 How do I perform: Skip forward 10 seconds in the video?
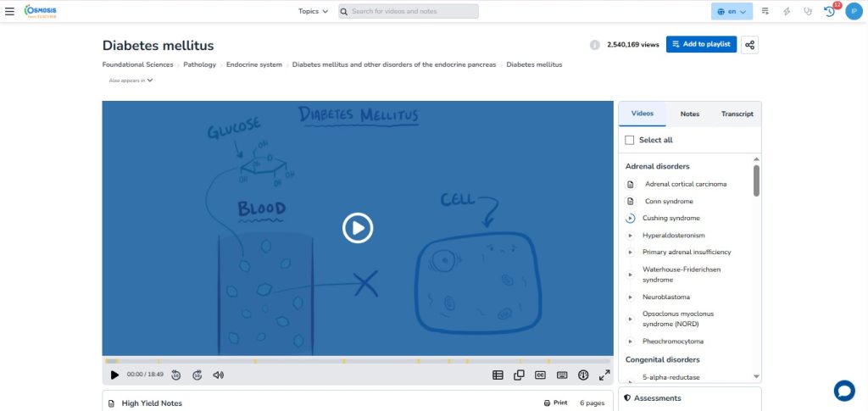pyautogui.click(x=197, y=375)
